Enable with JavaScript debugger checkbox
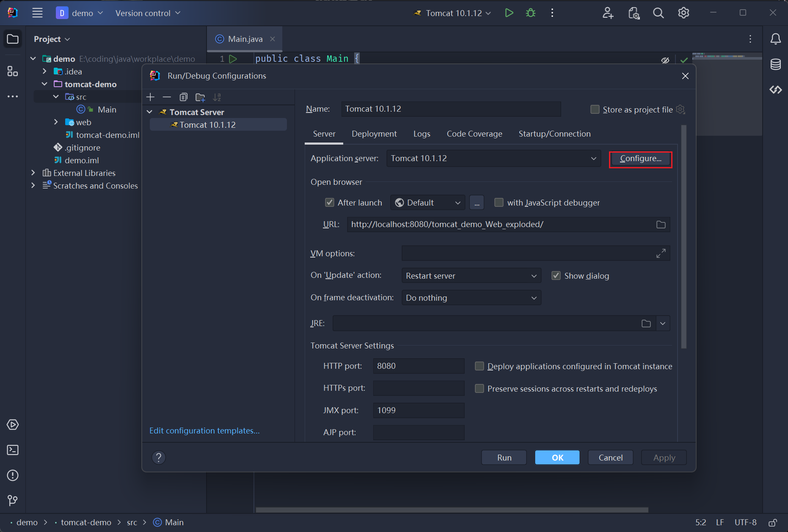Image resolution: width=788 pixels, height=532 pixels. pos(499,203)
